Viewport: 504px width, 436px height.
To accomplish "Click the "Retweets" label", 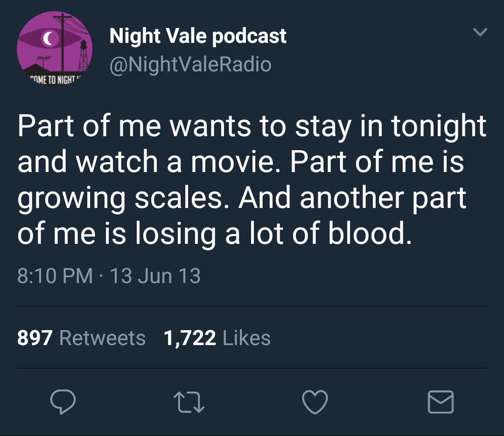I will (102, 338).
